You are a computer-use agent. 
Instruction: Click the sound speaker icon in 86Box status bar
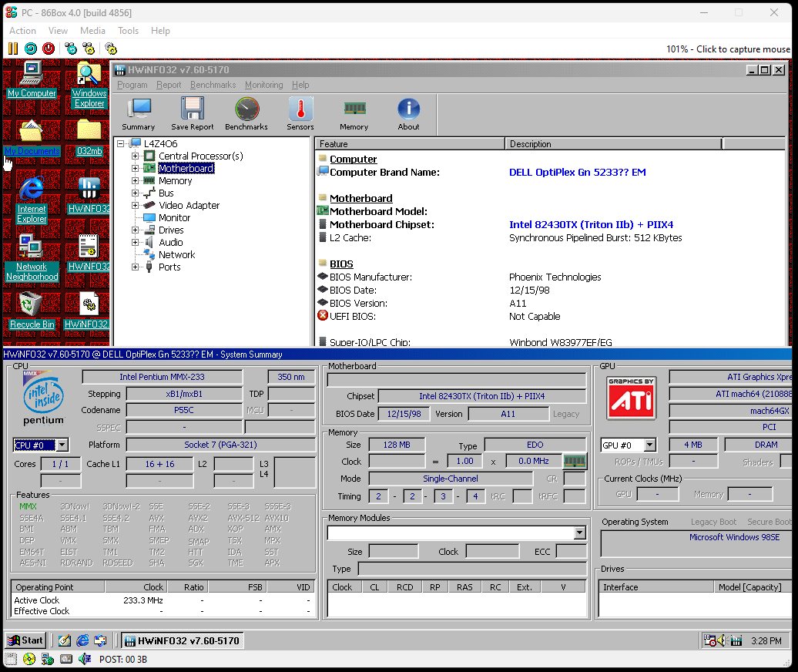tap(85, 659)
